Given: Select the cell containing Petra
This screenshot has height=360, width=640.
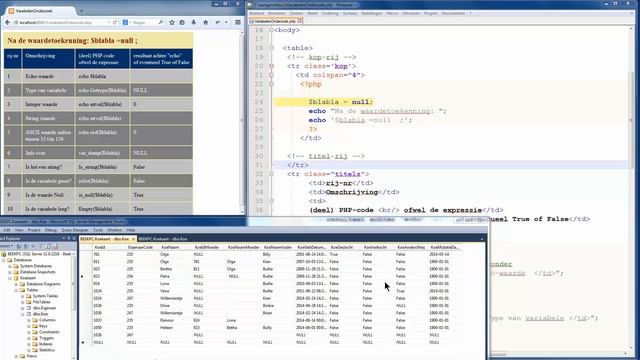Looking at the screenshot, I should (x=176, y=276).
